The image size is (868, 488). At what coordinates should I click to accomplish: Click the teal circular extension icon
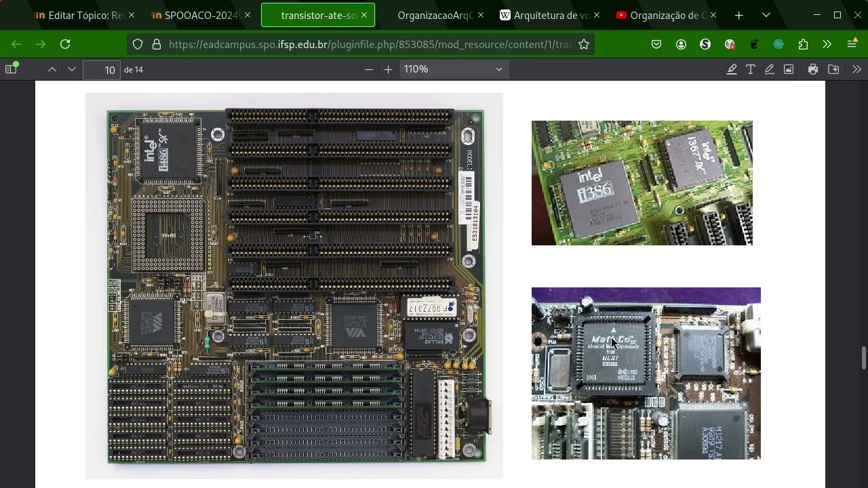778,44
